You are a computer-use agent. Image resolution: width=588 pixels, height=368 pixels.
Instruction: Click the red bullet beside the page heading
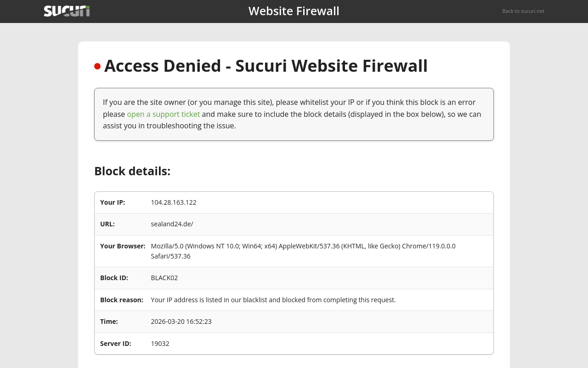point(96,65)
